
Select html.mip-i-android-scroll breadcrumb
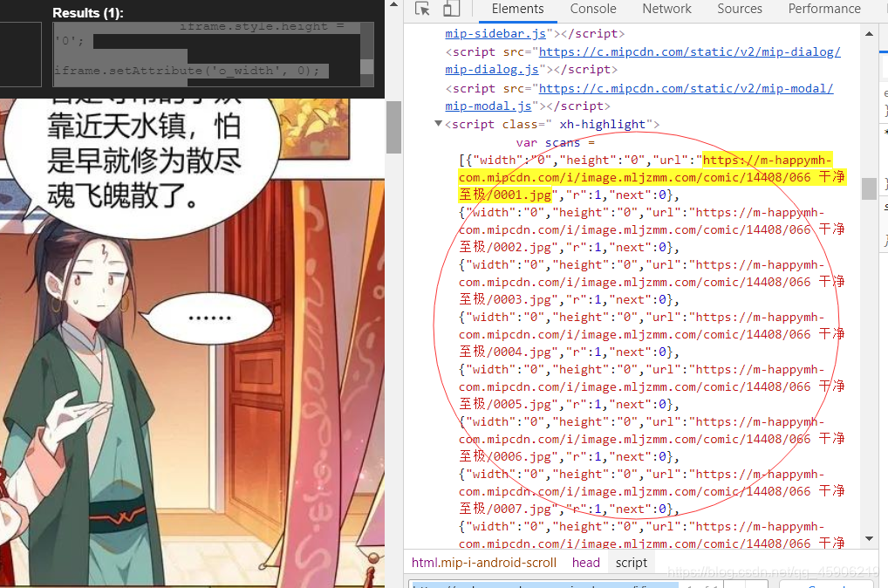tap(483, 563)
